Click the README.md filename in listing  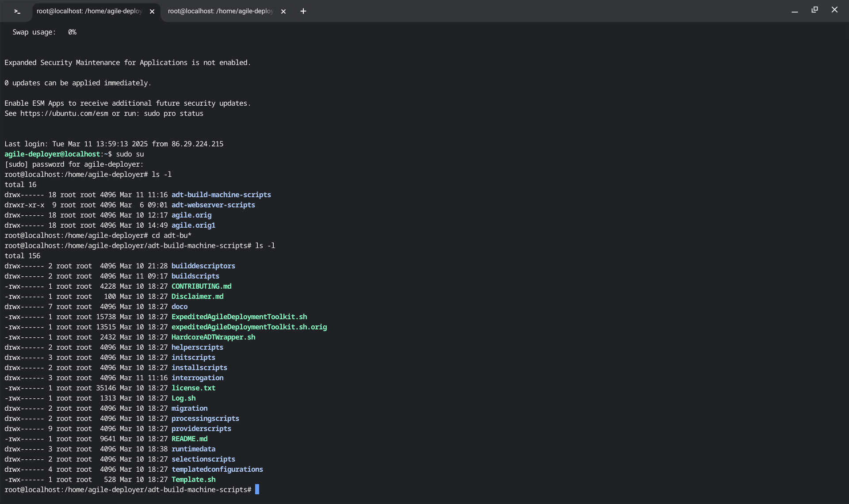(x=189, y=439)
